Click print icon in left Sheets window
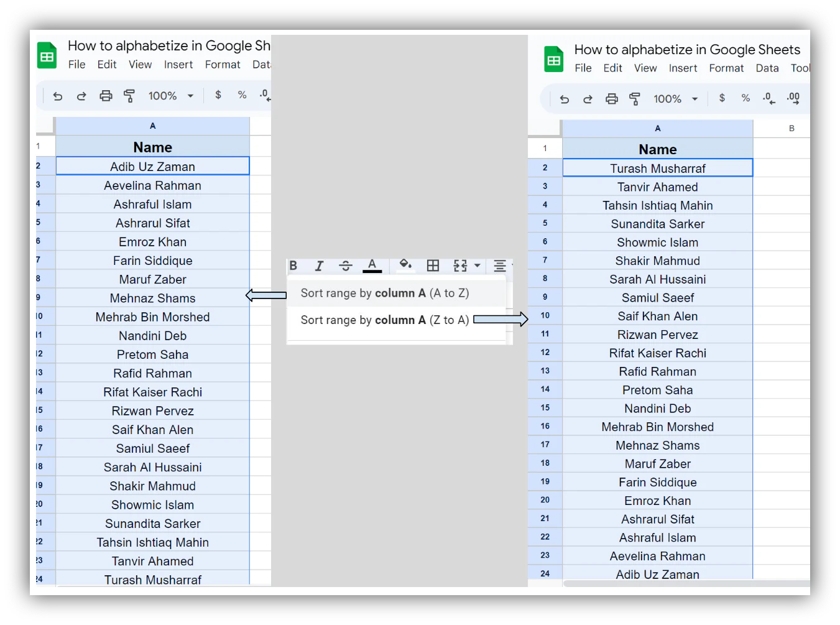This screenshot has height=625, width=840. (x=106, y=96)
